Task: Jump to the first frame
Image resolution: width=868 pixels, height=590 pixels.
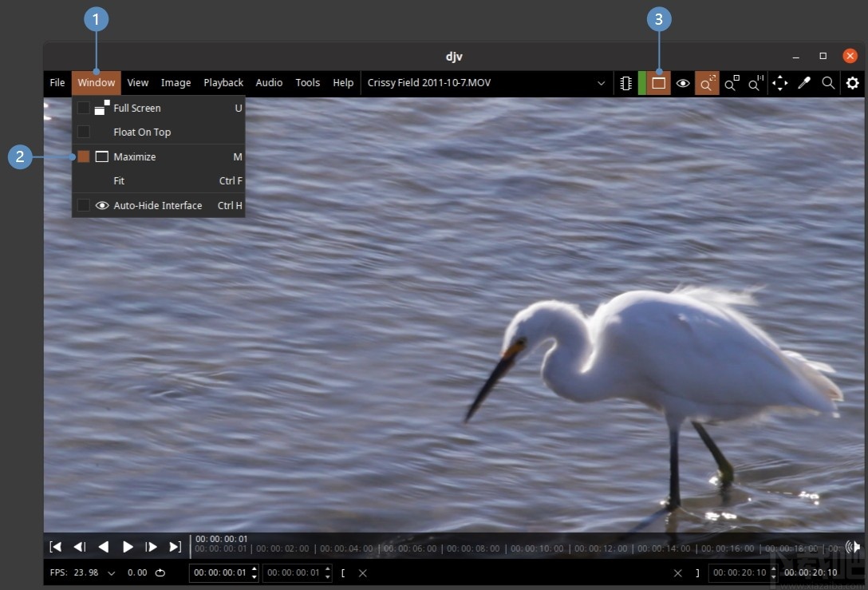Action: [x=55, y=547]
